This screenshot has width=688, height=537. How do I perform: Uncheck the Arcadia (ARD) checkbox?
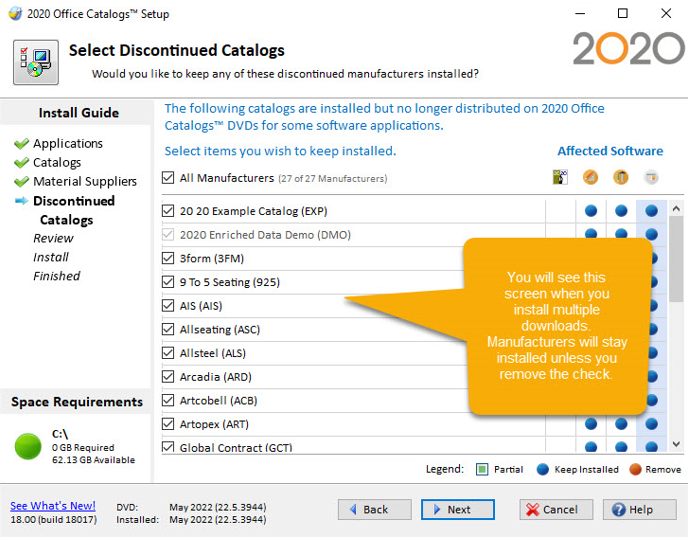(168, 376)
